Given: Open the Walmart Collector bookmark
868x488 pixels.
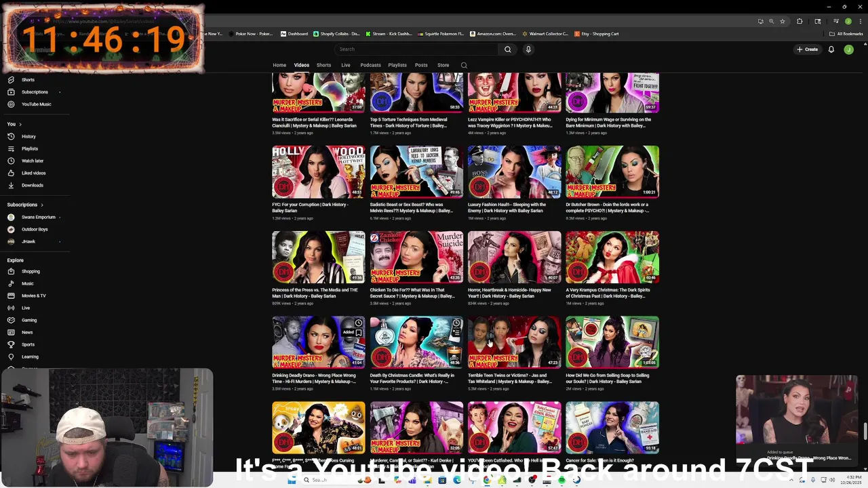Looking at the screenshot, I should pyautogui.click(x=545, y=34).
